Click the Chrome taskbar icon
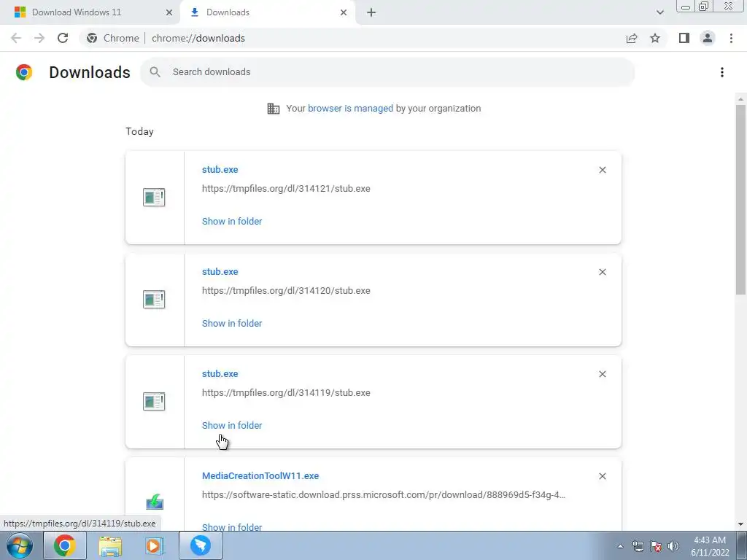Viewport: 747px width, 560px height. click(65, 545)
